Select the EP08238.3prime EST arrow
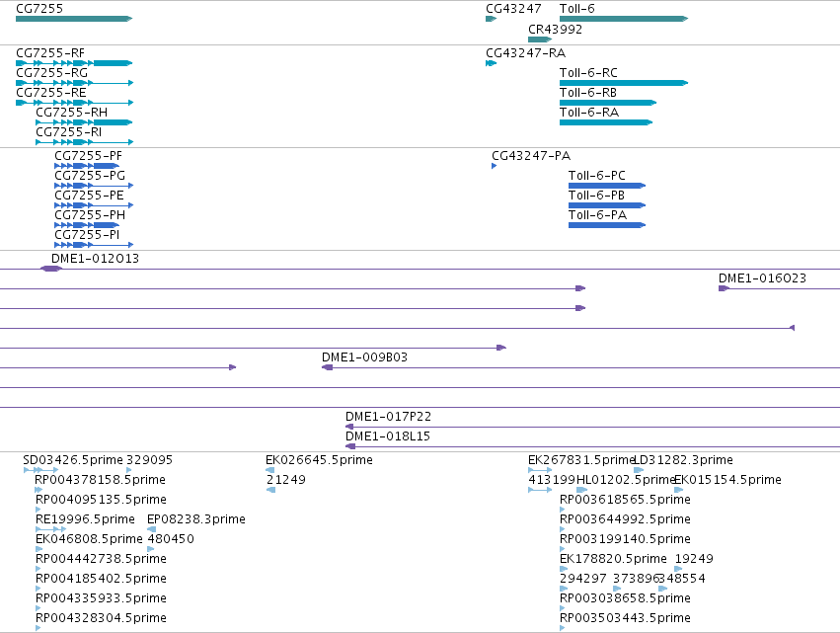840x633 pixels. [152, 530]
